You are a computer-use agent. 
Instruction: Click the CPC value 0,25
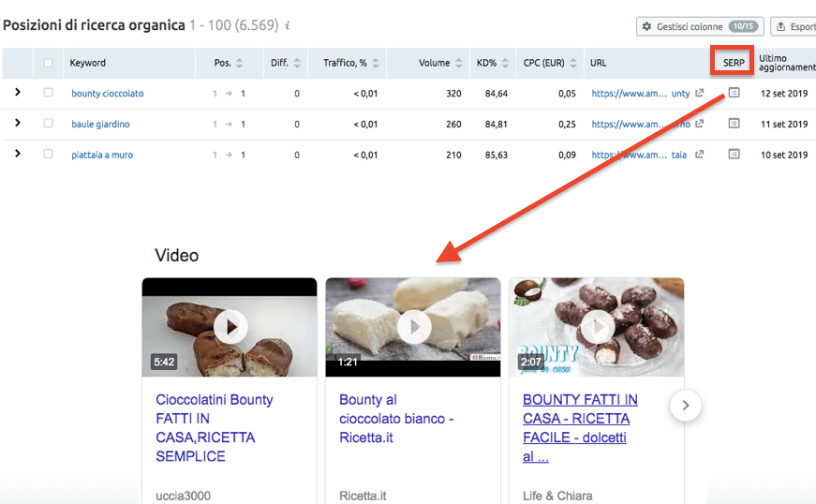[x=567, y=125]
